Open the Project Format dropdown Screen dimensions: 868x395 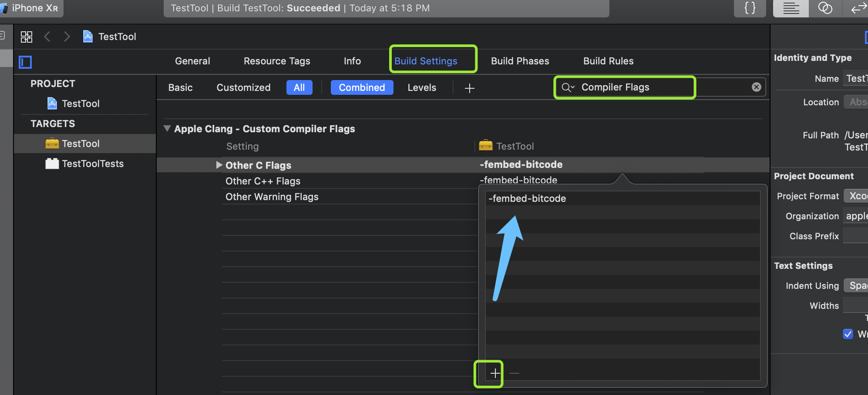[856, 196]
